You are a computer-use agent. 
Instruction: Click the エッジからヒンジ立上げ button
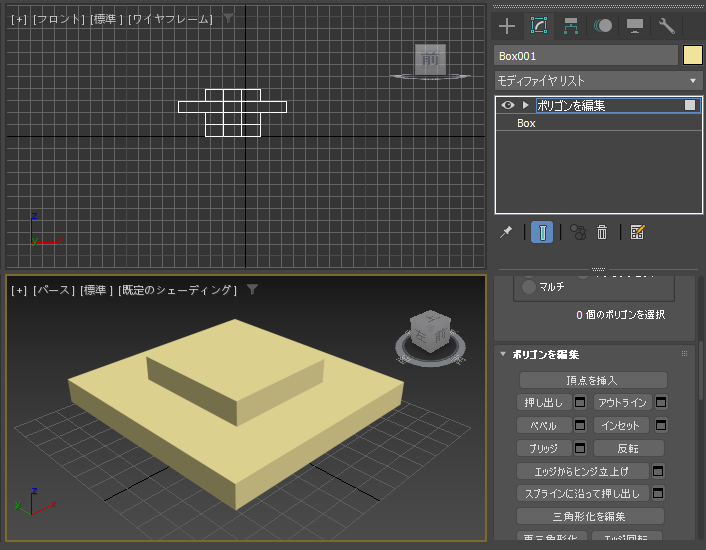[x=583, y=471]
